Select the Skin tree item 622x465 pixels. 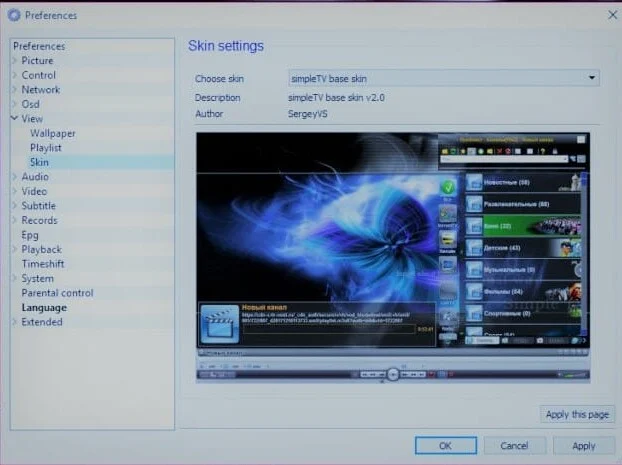click(39, 162)
